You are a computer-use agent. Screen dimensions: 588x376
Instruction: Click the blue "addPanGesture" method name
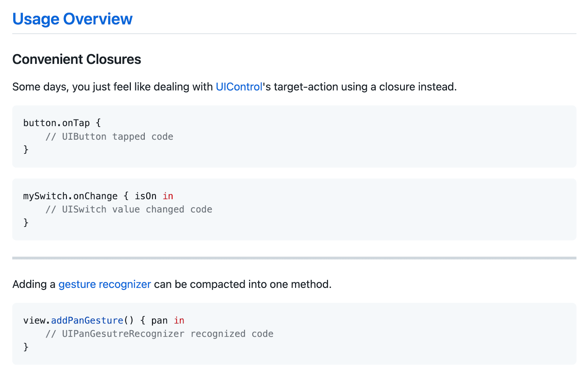[x=87, y=321]
